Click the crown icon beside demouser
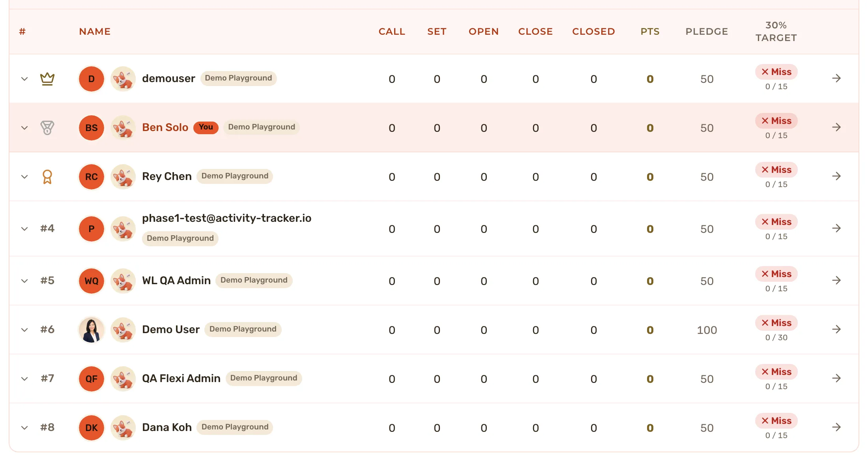868x461 pixels. 47,79
